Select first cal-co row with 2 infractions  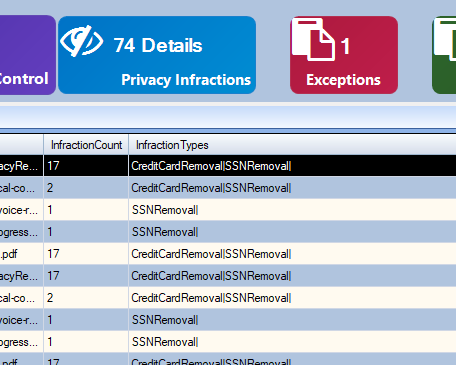tap(228, 188)
